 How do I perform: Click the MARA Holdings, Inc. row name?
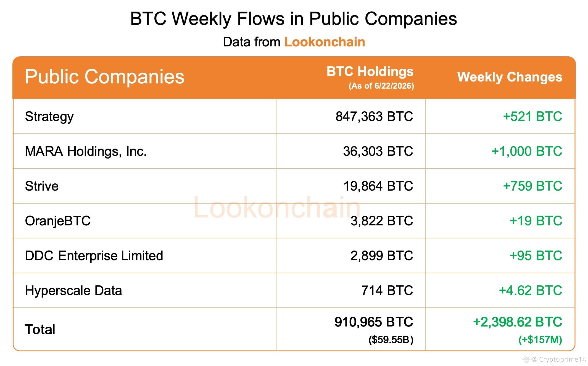click(86, 151)
